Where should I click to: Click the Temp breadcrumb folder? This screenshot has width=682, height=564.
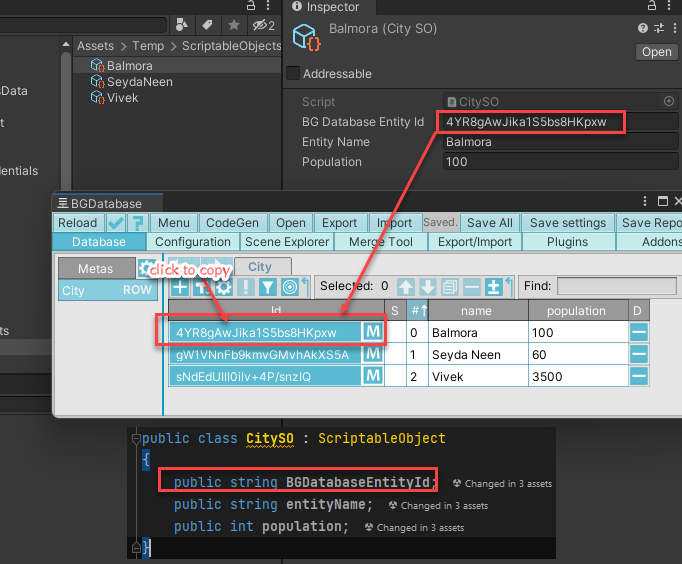coord(148,46)
